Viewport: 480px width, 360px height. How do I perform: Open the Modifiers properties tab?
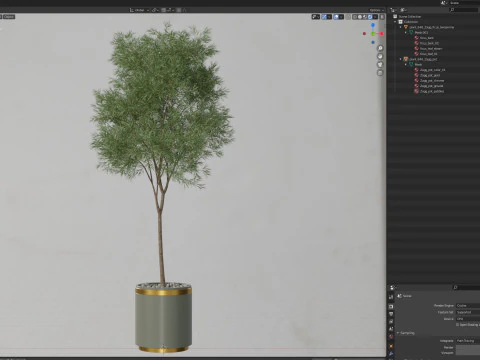click(391, 354)
